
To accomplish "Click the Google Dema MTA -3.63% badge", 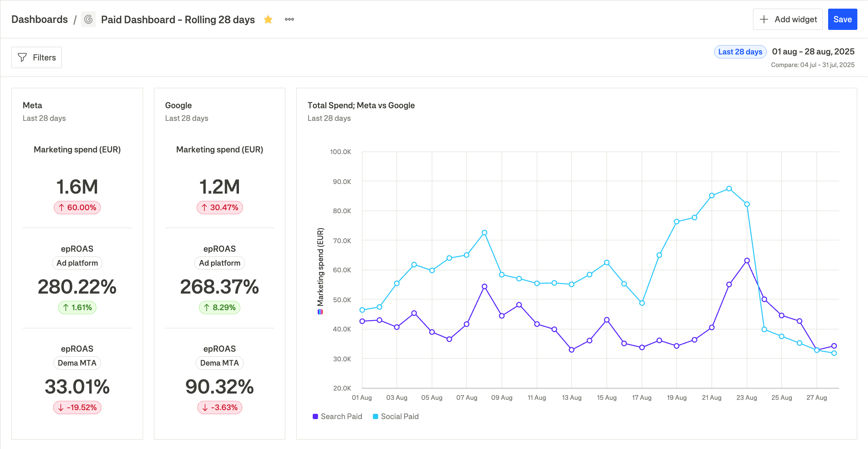I will point(219,407).
